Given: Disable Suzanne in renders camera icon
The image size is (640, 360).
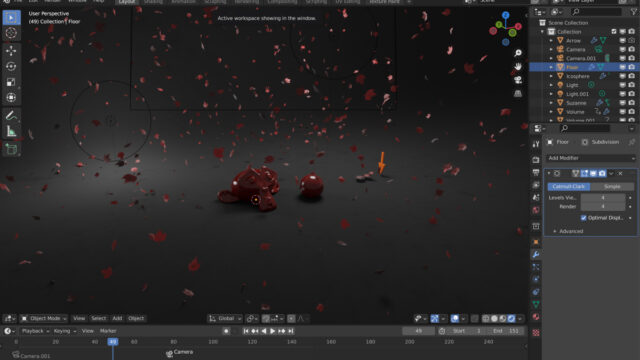Looking at the screenshot, I should coord(632,103).
